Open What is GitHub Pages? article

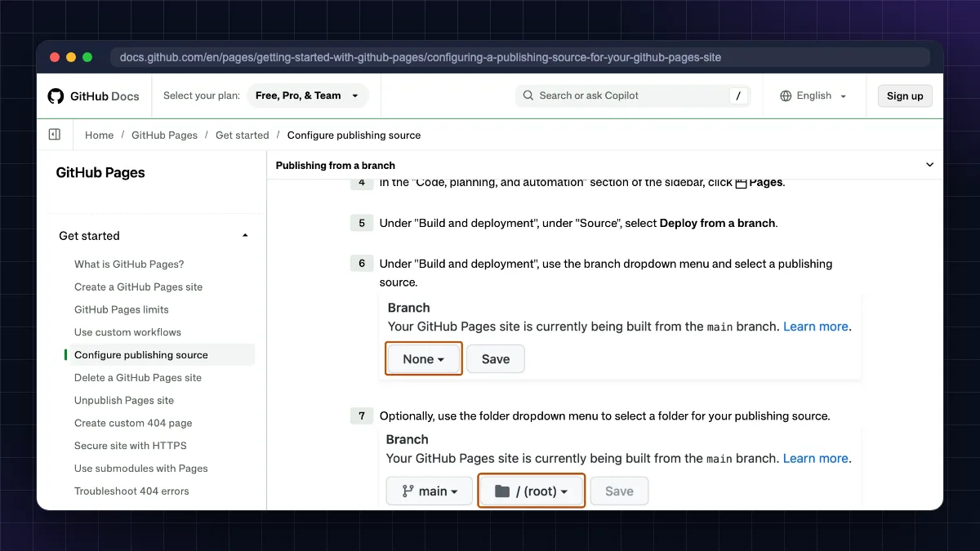coord(129,264)
